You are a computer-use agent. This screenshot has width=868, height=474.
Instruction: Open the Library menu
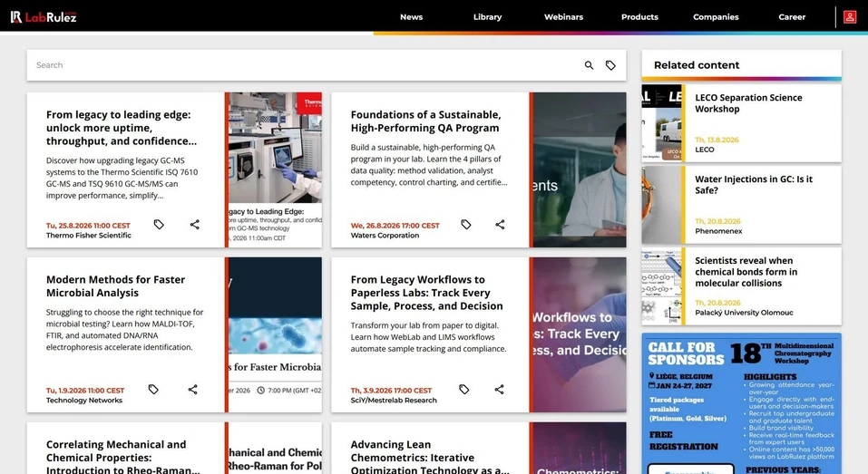tap(487, 17)
